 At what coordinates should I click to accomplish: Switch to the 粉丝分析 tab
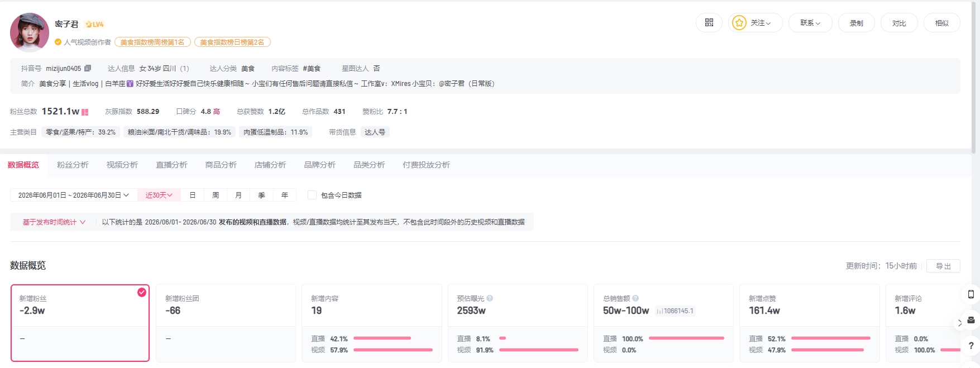click(x=73, y=165)
